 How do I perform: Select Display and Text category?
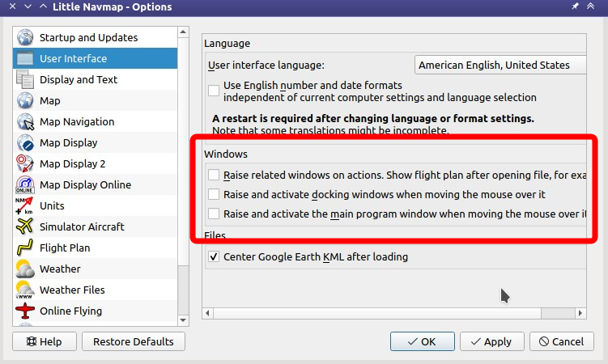(95, 79)
